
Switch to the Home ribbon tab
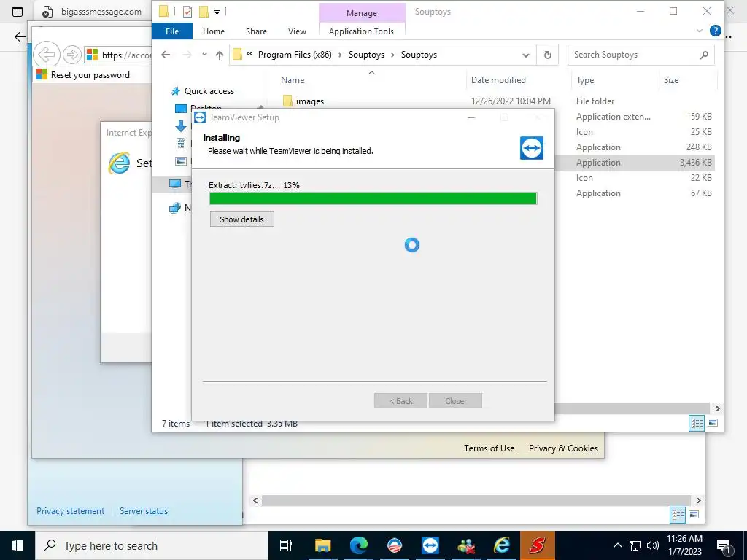click(x=214, y=31)
